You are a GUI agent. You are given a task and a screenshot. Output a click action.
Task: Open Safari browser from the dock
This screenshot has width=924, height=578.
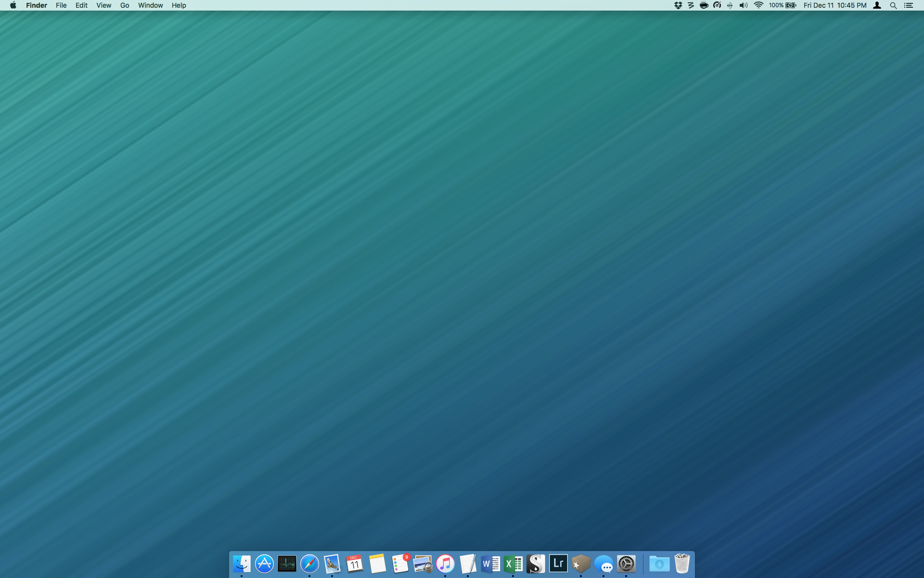(309, 564)
